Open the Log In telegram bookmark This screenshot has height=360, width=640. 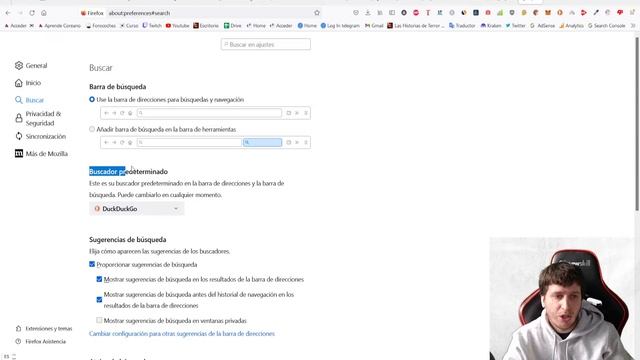[340, 26]
